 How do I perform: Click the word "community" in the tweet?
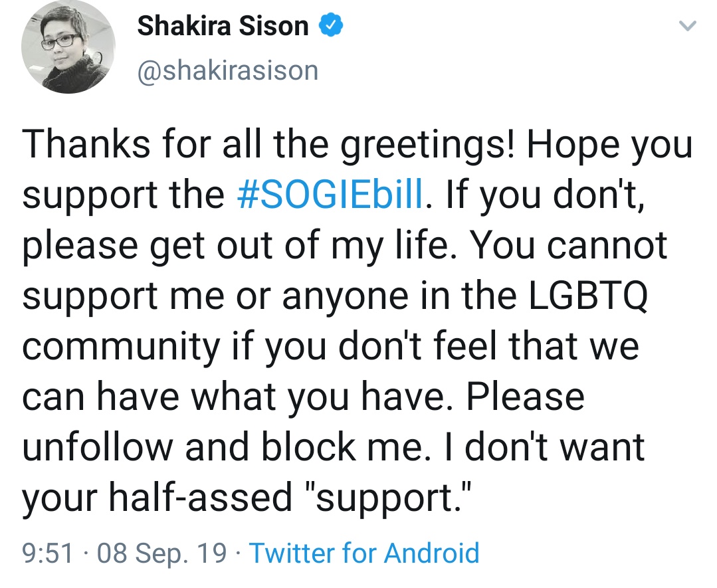[x=122, y=346]
